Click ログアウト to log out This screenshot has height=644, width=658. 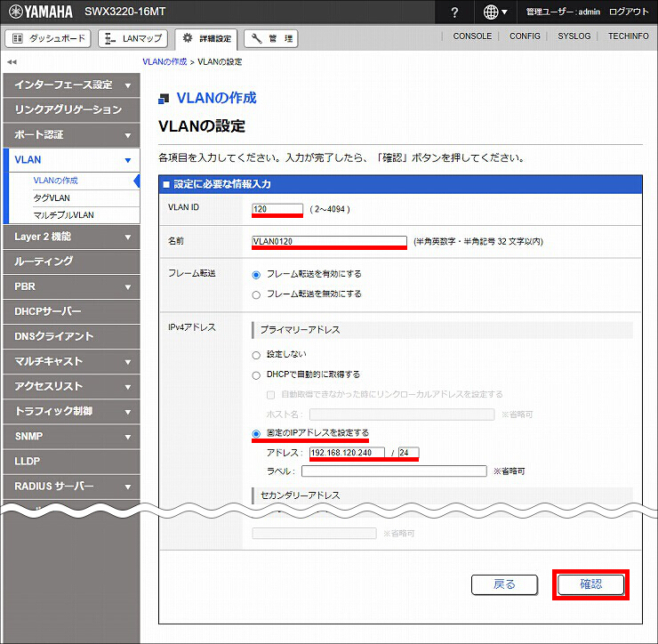(x=629, y=12)
